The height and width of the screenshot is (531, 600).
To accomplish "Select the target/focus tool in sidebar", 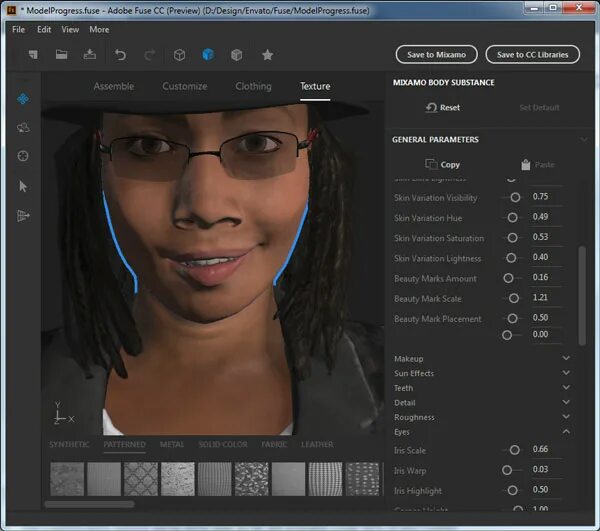I will 23,156.
